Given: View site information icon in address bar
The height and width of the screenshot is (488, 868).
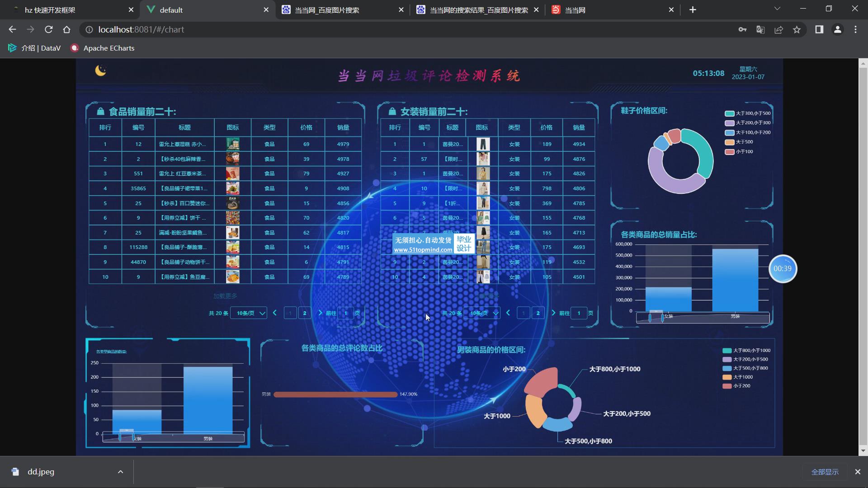Looking at the screenshot, I should coord(90,29).
